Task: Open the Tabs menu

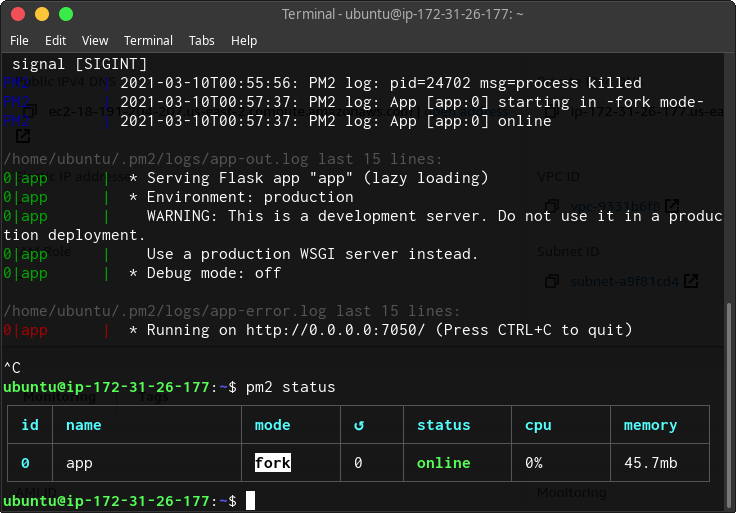Action: (x=202, y=41)
